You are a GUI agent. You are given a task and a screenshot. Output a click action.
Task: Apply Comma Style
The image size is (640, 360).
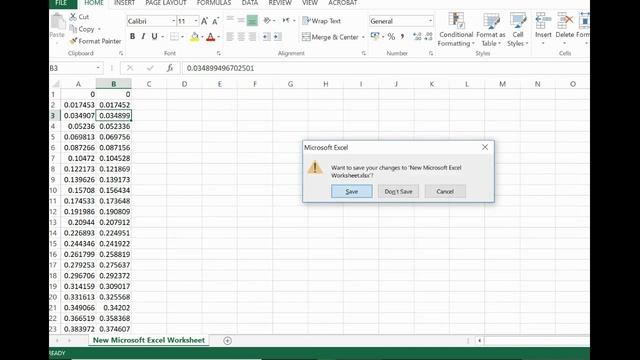402,37
